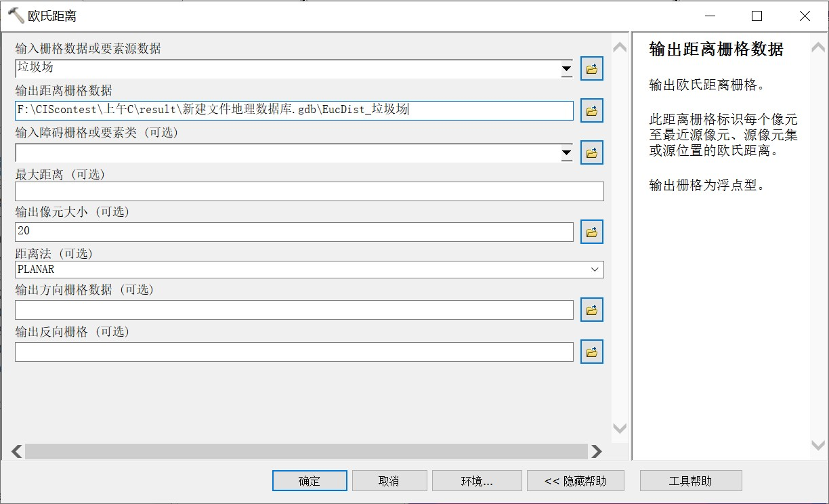Click the scroll-down arrow of parameter panel
Viewport: 829px width, 504px height.
(618, 427)
